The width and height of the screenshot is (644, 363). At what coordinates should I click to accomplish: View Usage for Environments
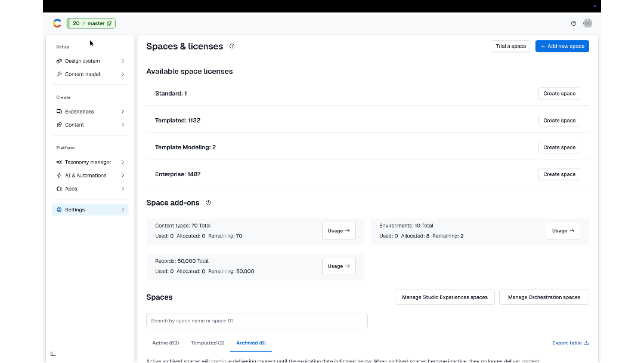point(563,230)
